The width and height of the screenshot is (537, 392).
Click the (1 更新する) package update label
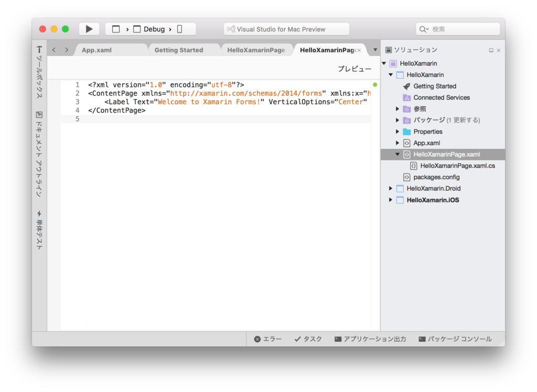463,120
